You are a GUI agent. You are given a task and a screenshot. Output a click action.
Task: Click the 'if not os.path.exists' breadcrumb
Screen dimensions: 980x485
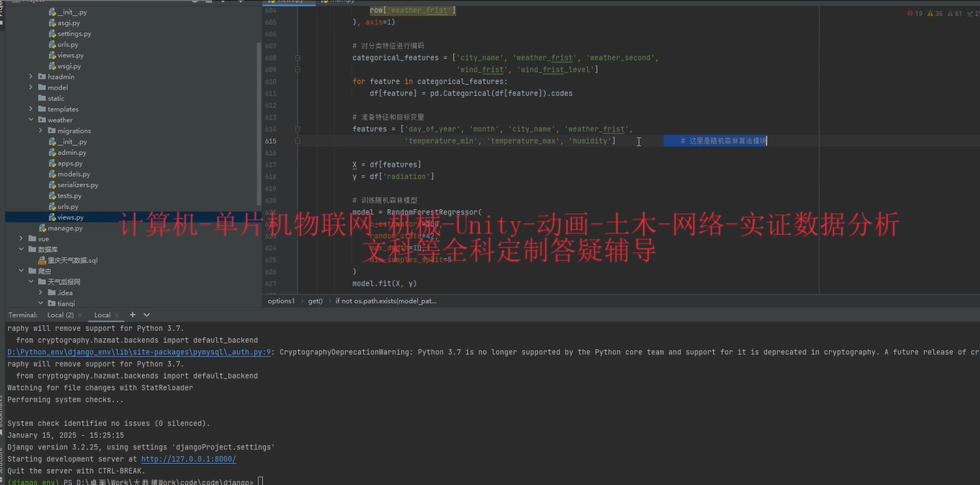pyautogui.click(x=386, y=301)
